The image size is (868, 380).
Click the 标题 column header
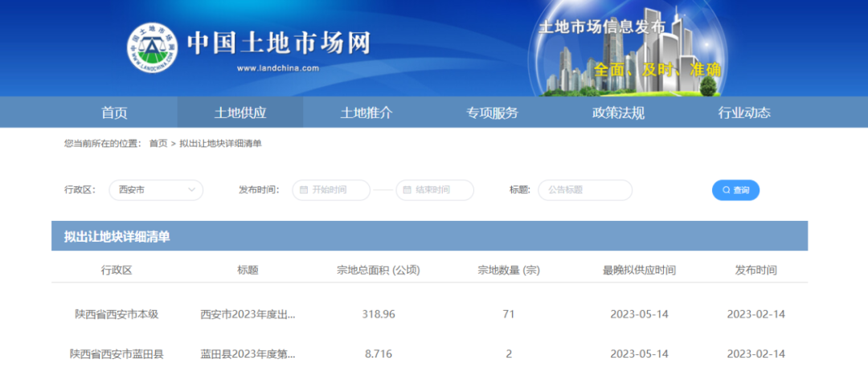pyautogui.click(x=248, y=271)
